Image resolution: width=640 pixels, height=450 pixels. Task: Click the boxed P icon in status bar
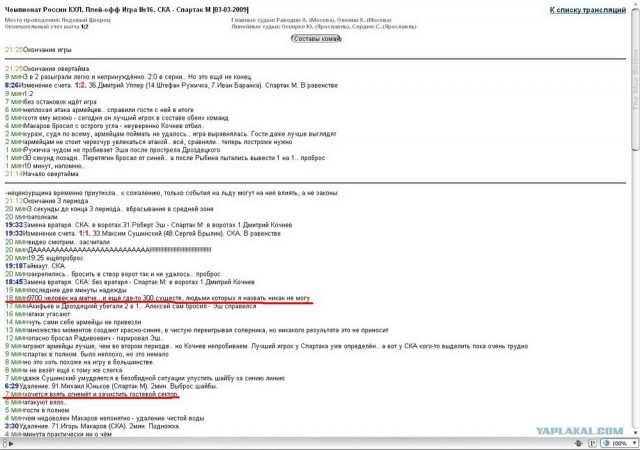592,443
